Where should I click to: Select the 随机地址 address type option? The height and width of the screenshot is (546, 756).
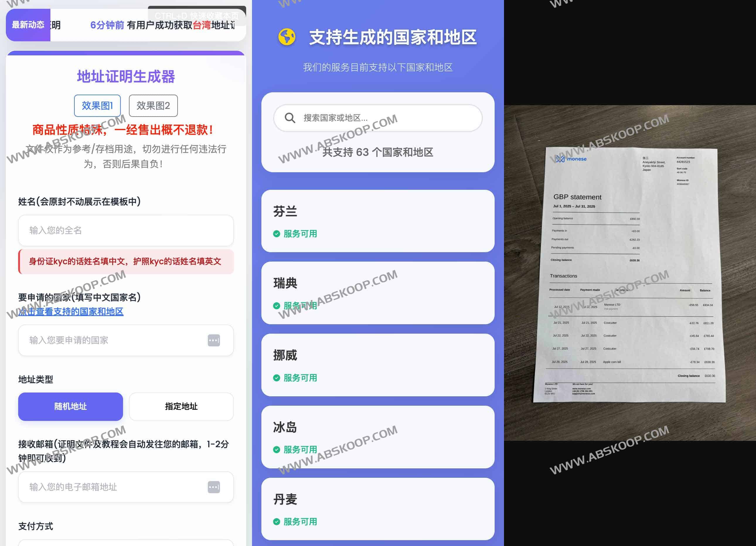click(x=70, y=406)
